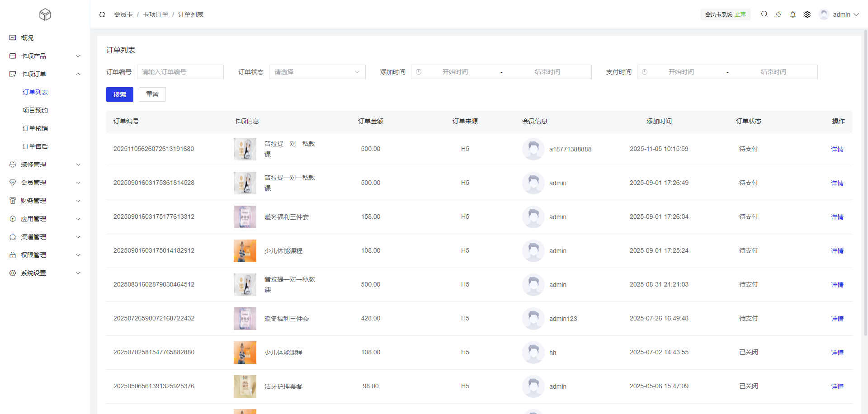Image resolution: width=868 pixels, height=414 pixels.
Task: Open the search magnifier icon in header
Action: (764, 14)
